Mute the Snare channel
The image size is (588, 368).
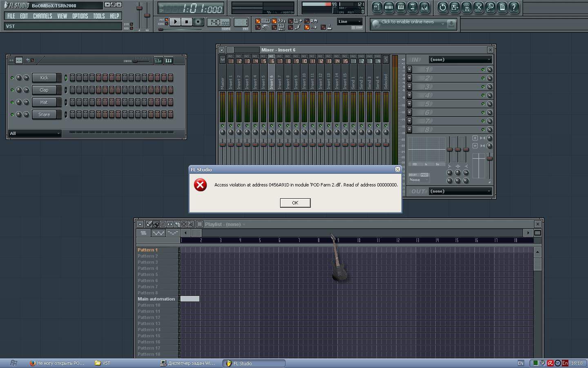pos(12,114)
